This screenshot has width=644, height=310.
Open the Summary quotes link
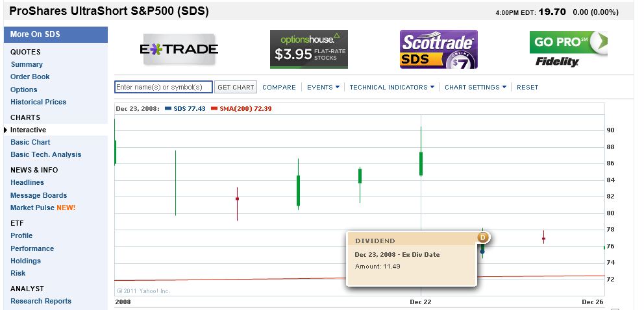pos(27,64)
